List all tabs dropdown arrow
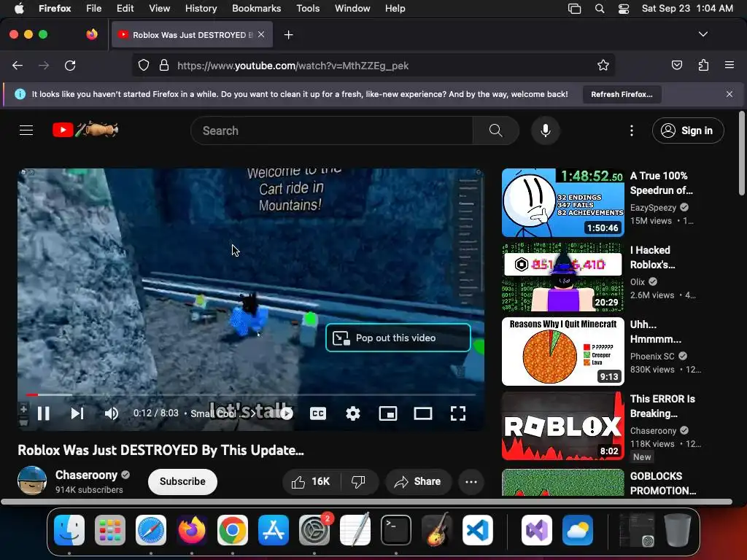The image size is (747, 560). (x=703, y=34)
